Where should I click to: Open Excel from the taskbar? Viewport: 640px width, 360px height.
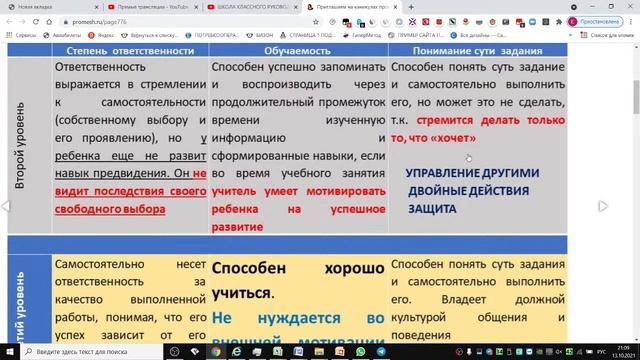click(278, 351)
